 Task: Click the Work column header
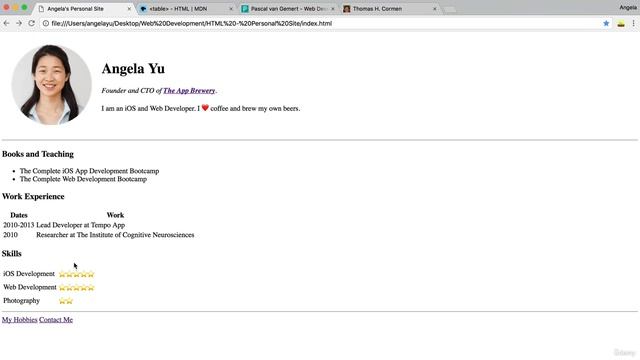point(115,215)
